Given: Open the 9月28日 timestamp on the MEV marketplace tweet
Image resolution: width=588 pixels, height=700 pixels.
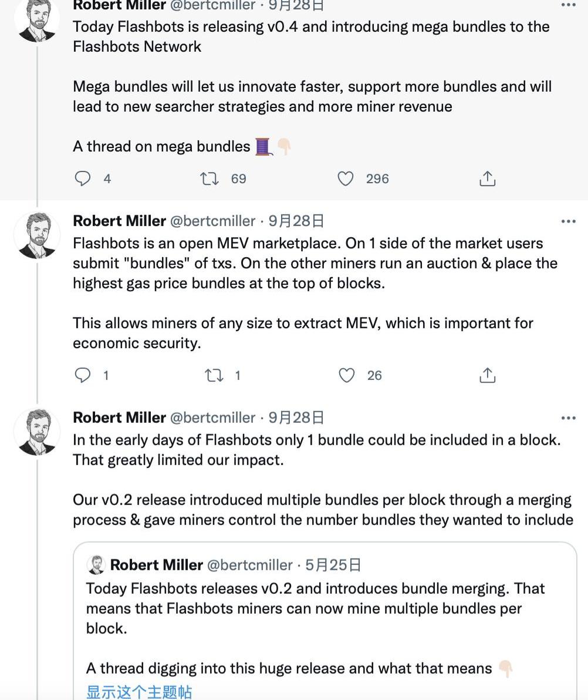Looking at the screenshot, I should [296, 221].
